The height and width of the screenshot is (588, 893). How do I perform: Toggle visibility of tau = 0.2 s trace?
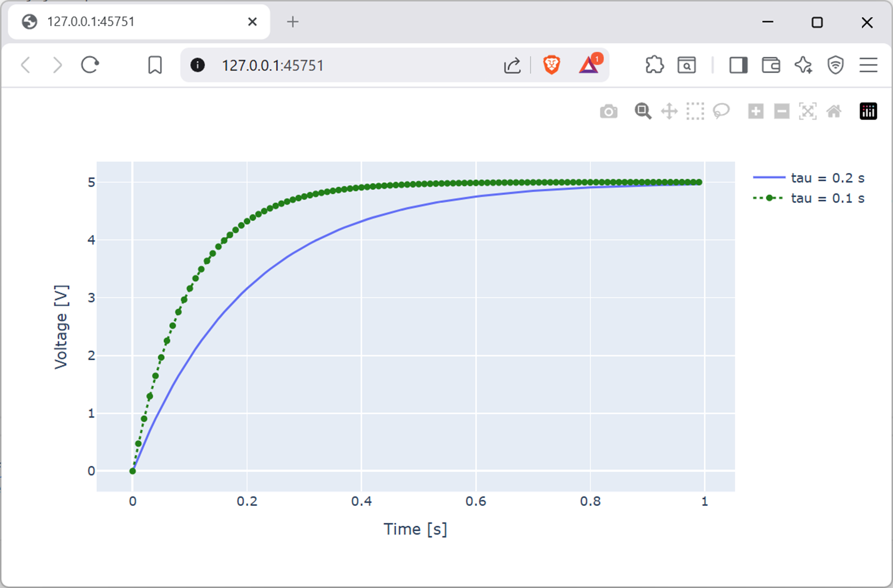(x=827, y=178)
